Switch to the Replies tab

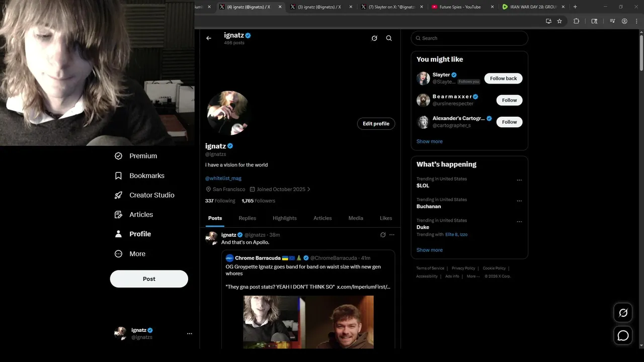click(247, 218)
